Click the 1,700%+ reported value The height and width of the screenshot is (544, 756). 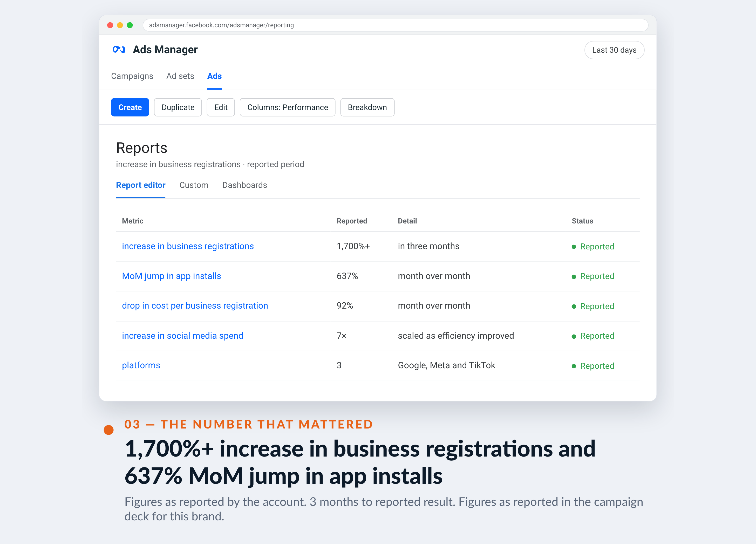pos(353,246)
